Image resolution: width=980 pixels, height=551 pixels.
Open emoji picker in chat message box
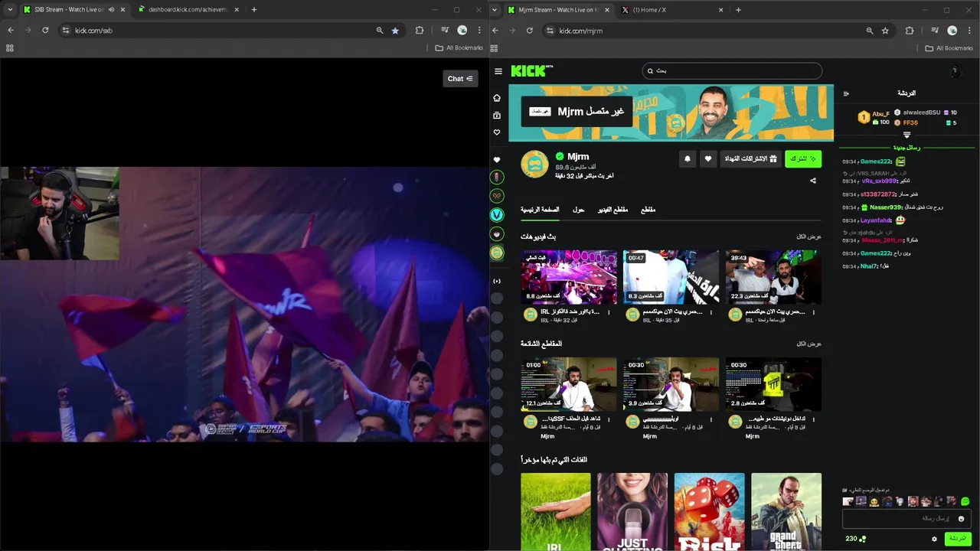[x=962, y=519]
